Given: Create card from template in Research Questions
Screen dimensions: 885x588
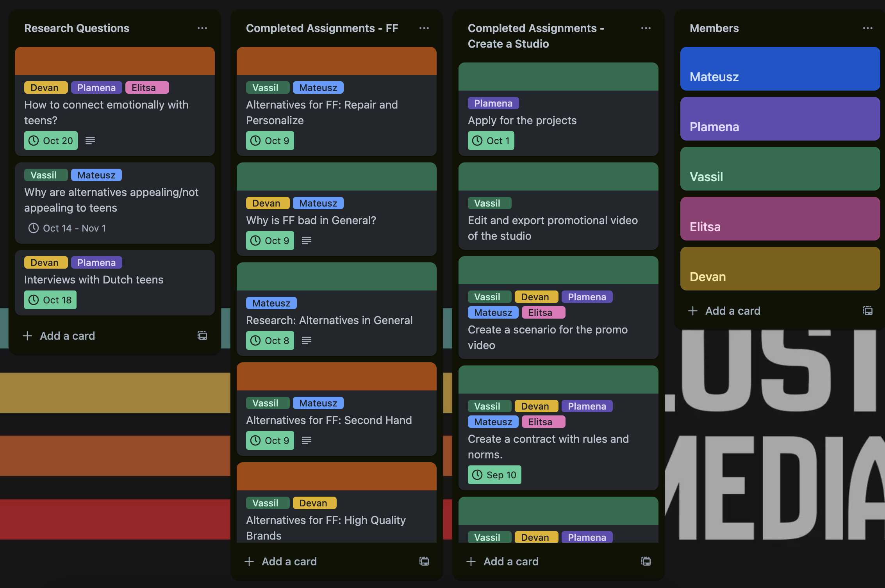Looking at the screenshot, I should pos(202,336).
